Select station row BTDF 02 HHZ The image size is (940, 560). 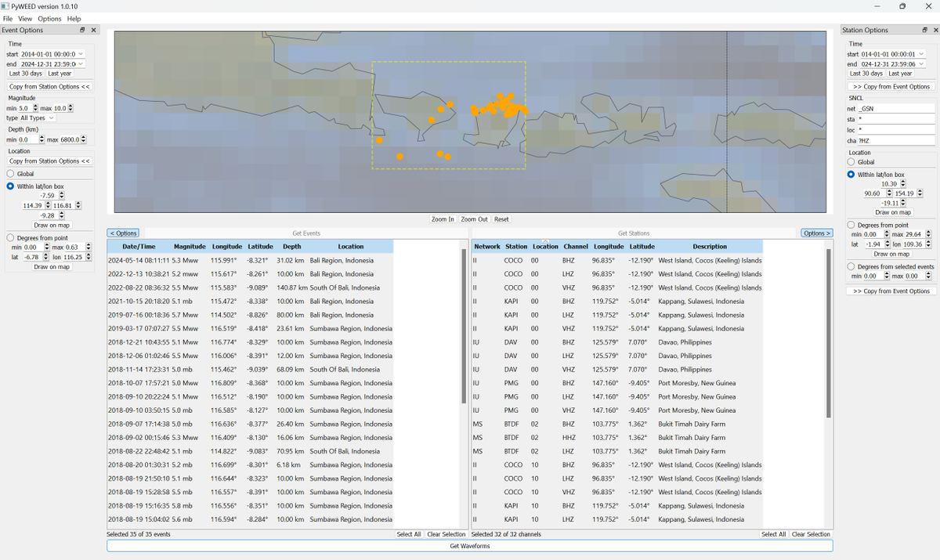[617, 437]
